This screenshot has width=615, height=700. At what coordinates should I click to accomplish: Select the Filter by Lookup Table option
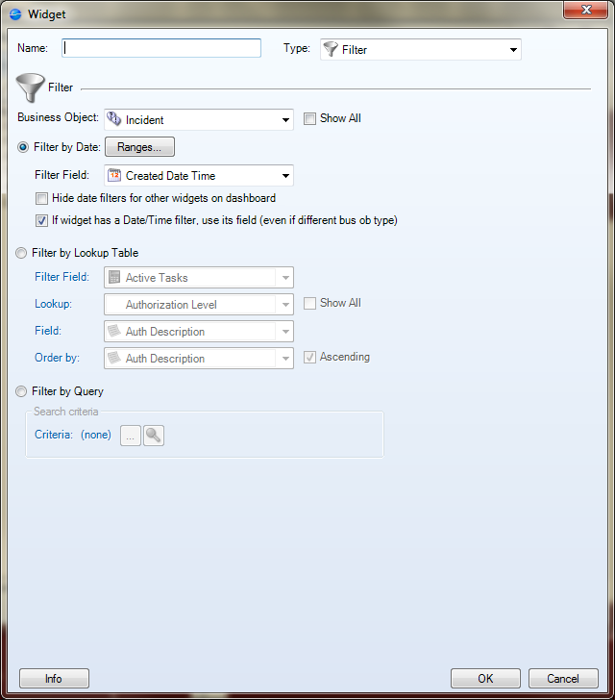click(21, 253)
